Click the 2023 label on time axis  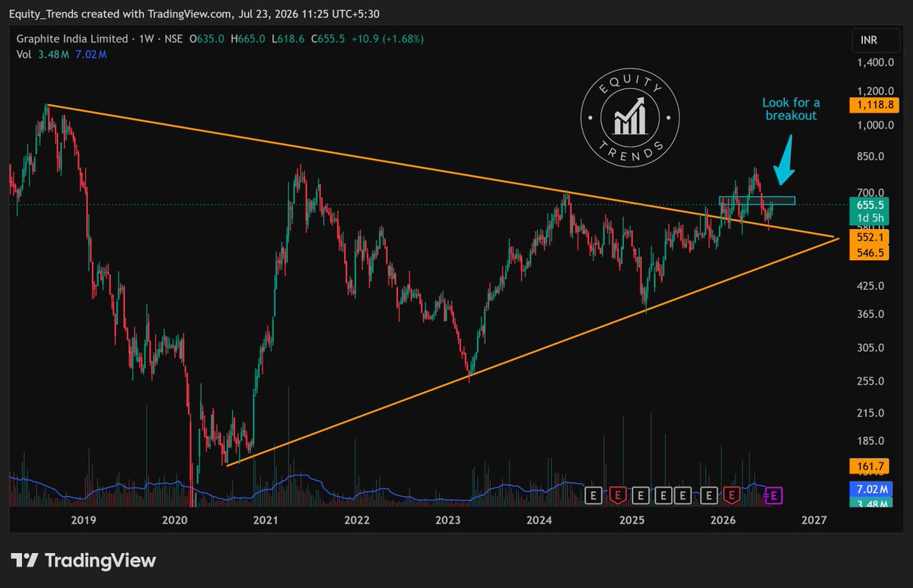[448, 520]
